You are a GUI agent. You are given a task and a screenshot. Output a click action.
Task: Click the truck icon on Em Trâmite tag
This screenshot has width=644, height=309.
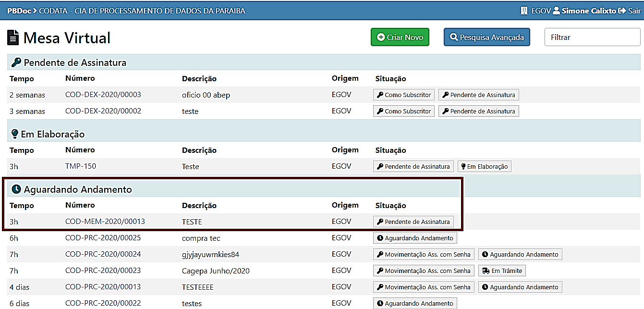(486, 271)
